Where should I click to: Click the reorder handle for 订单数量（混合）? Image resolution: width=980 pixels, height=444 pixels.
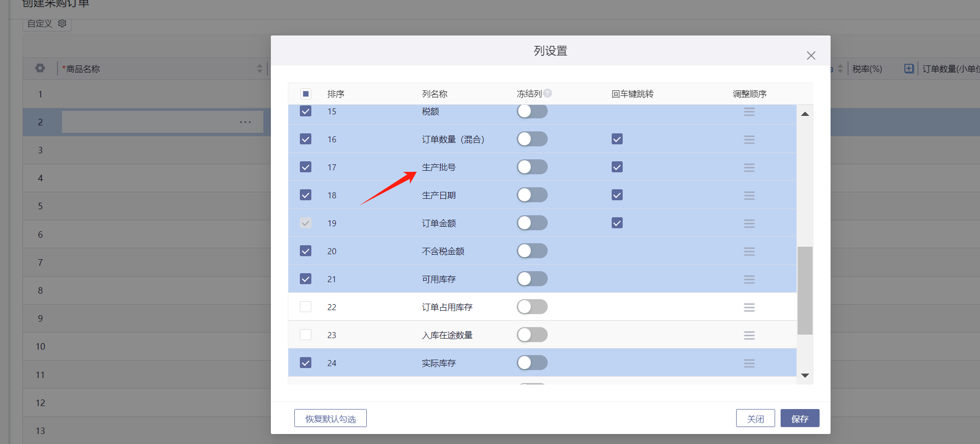tap(749, 140)
